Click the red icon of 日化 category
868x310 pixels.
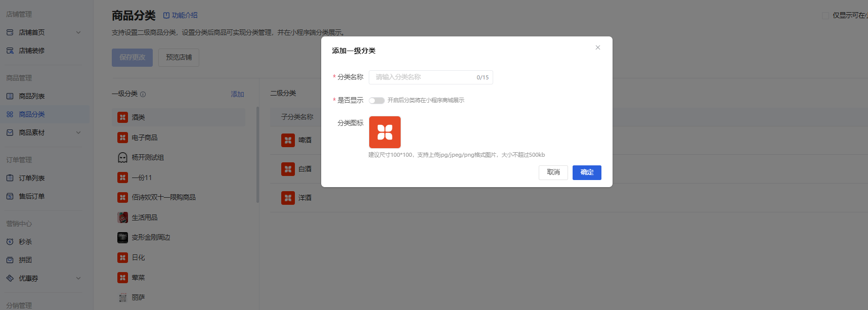pyautogui.click(x=122, y=257)
